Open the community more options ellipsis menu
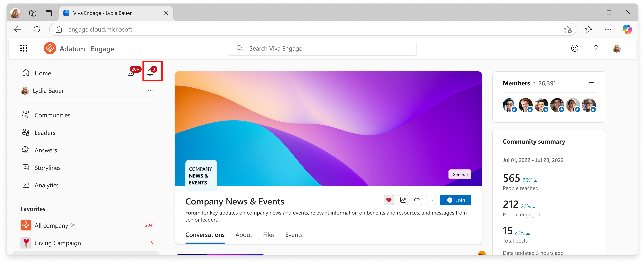 click(431, 200)
